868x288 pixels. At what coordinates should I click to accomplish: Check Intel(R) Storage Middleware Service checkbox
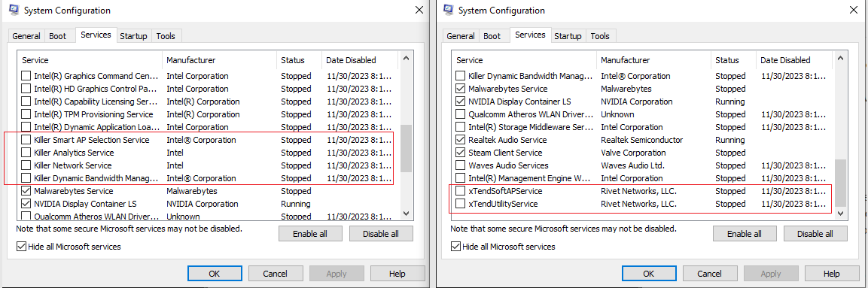[x=460, y=127]
